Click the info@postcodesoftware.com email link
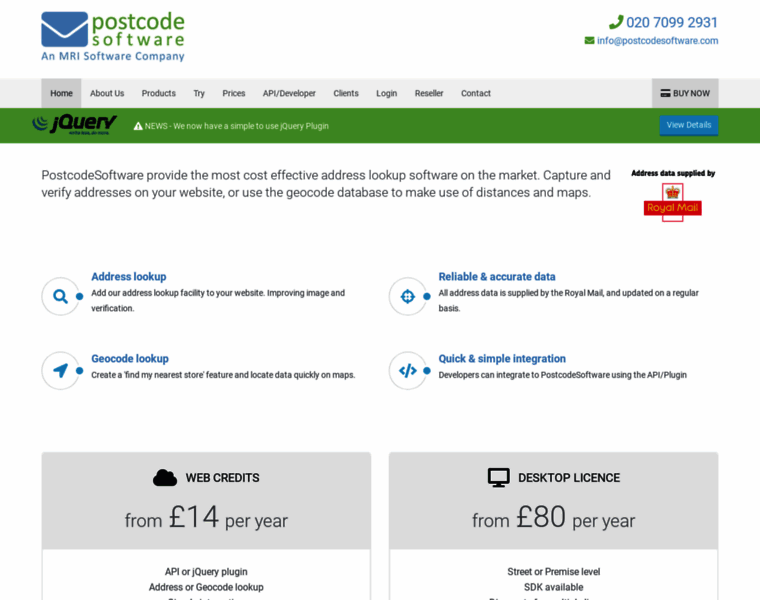The height and width of the screenshot is (600, 760). coord(658,41)
